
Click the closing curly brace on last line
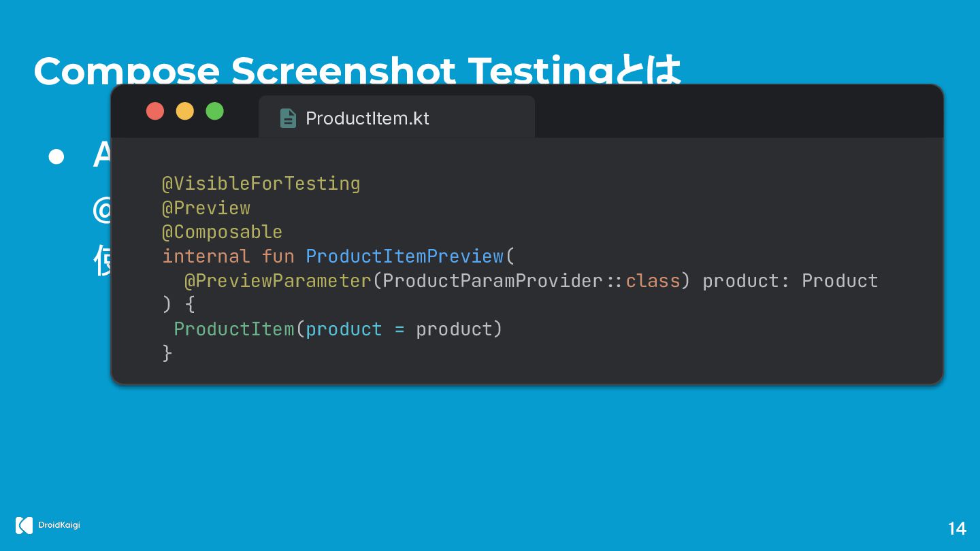point(167,353)
